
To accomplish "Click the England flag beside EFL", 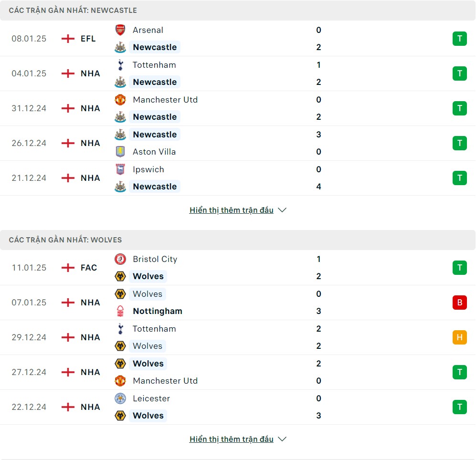I will click(x=68, y=39).
